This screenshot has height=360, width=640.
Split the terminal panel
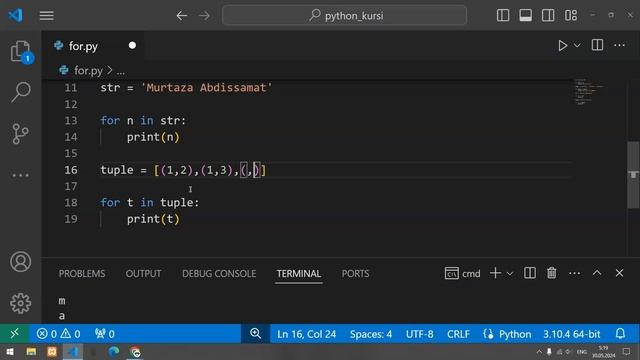pyautogui.click(x=530, y=273)
